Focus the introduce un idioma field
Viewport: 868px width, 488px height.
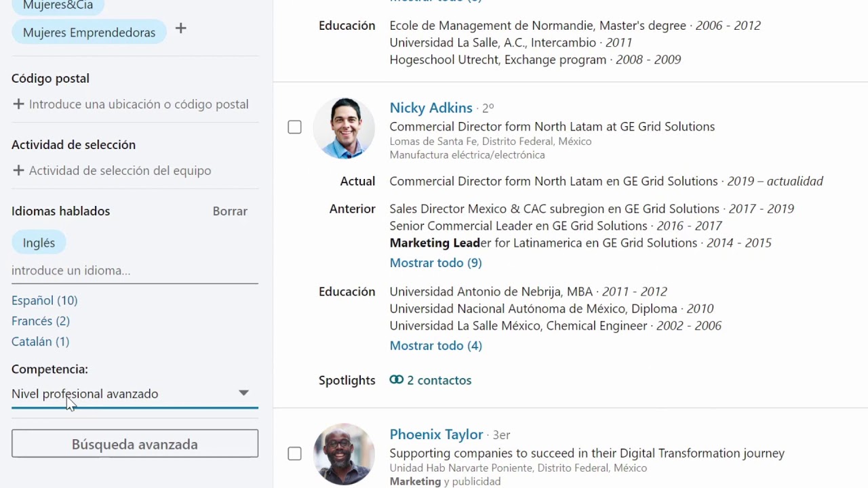point(134,270)
